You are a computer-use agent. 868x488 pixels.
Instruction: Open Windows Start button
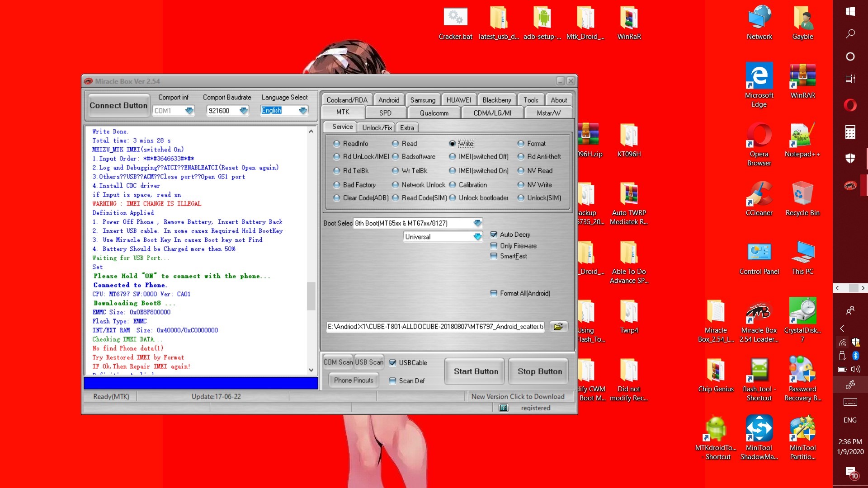(850, 11)
